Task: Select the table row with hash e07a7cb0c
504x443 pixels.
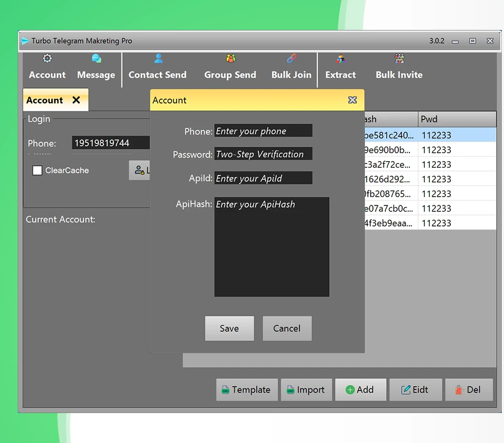Action: click(x=430, y=208)
